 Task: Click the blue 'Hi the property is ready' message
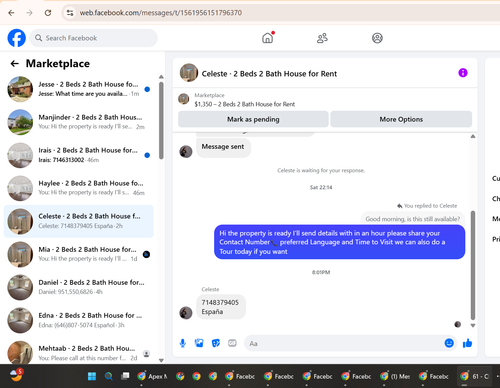[339, 242]
